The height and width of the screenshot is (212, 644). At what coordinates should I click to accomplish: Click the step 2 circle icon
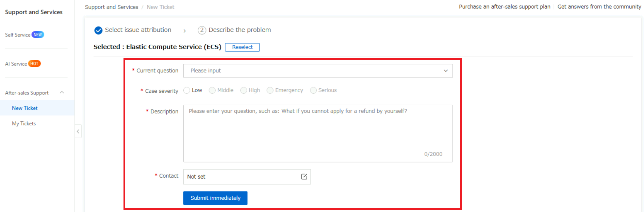tap(202, 30)
